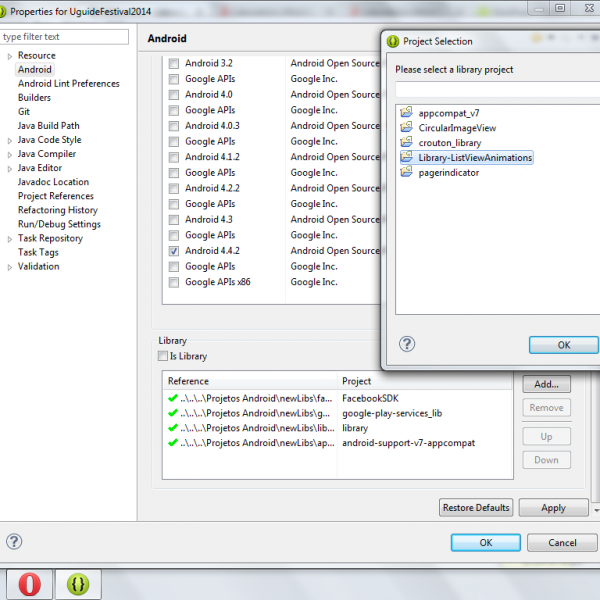Click the Reference column header
This screenshot has height=600, width=600.
pyautogui.click(x=250, y=381)
